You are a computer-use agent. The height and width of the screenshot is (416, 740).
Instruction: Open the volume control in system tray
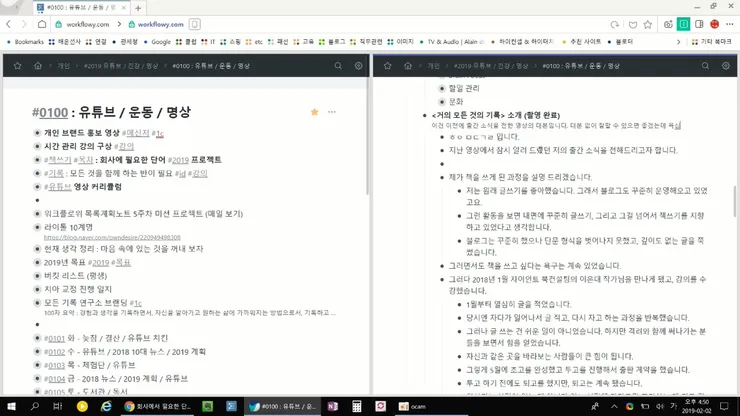(660, 406)
